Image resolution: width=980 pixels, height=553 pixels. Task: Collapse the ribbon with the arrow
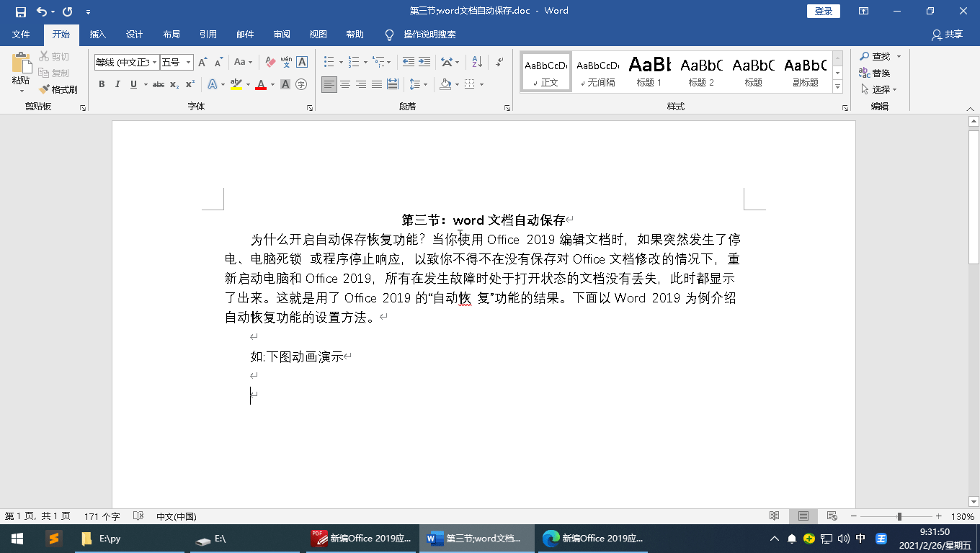point(970,108)
